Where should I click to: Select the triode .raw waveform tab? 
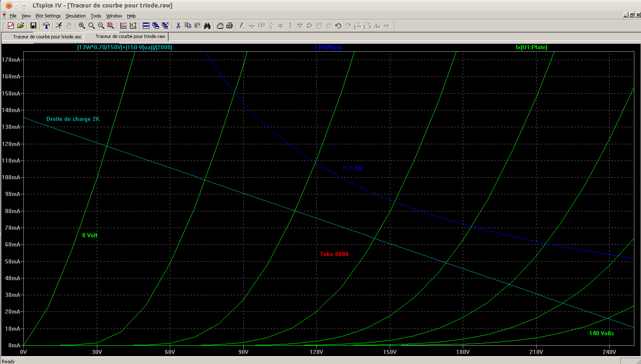127,36
